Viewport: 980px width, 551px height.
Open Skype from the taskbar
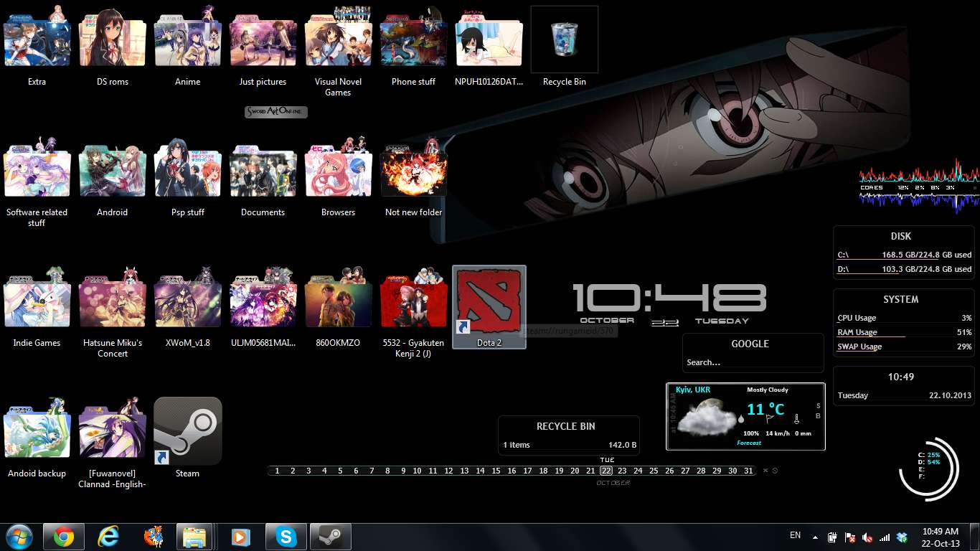(286, 537)
